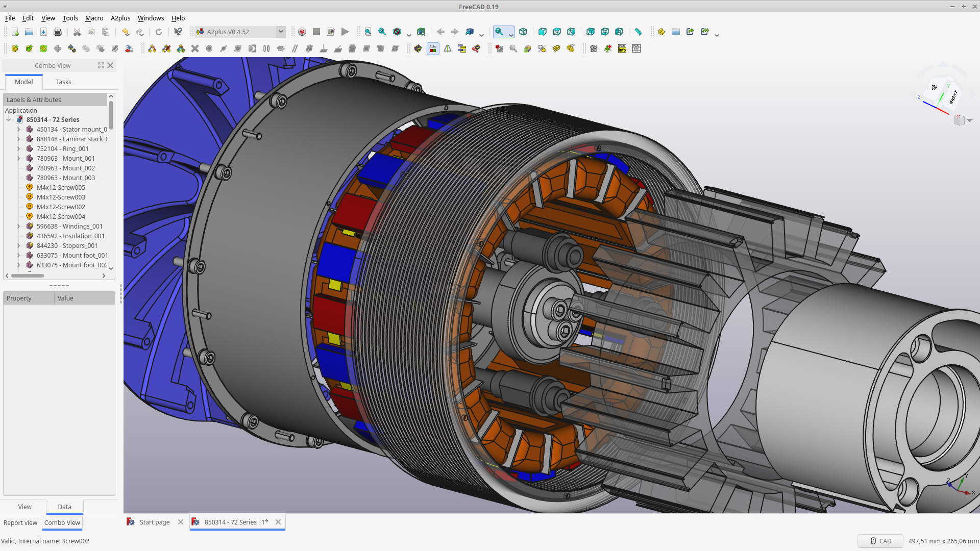This screenshot has width=980, height=551.
Task: Expand the 596638 - Windings_001 tree item
Action: (x=19, y=226)
